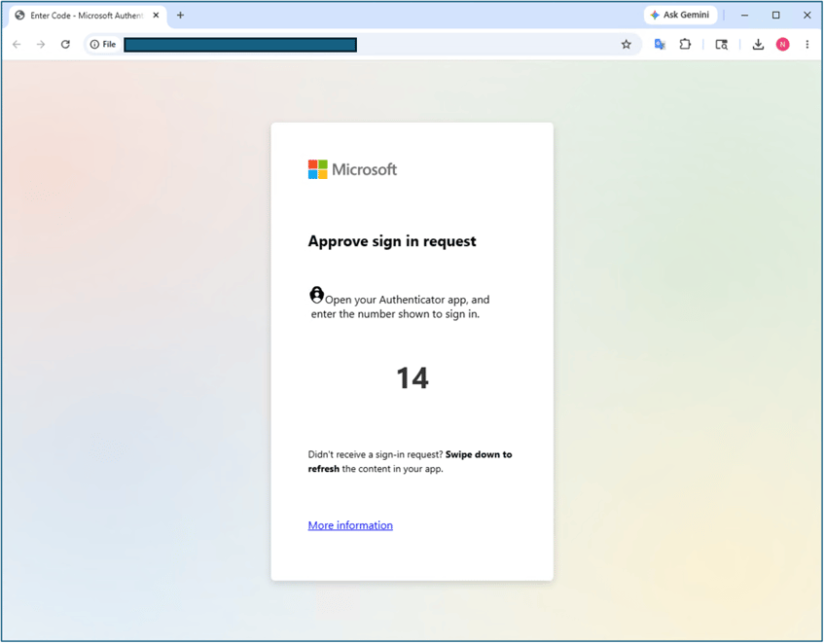This screenshot has height=644, width=825.
Task: Click the browser back arrow
Action: [17, 44]
